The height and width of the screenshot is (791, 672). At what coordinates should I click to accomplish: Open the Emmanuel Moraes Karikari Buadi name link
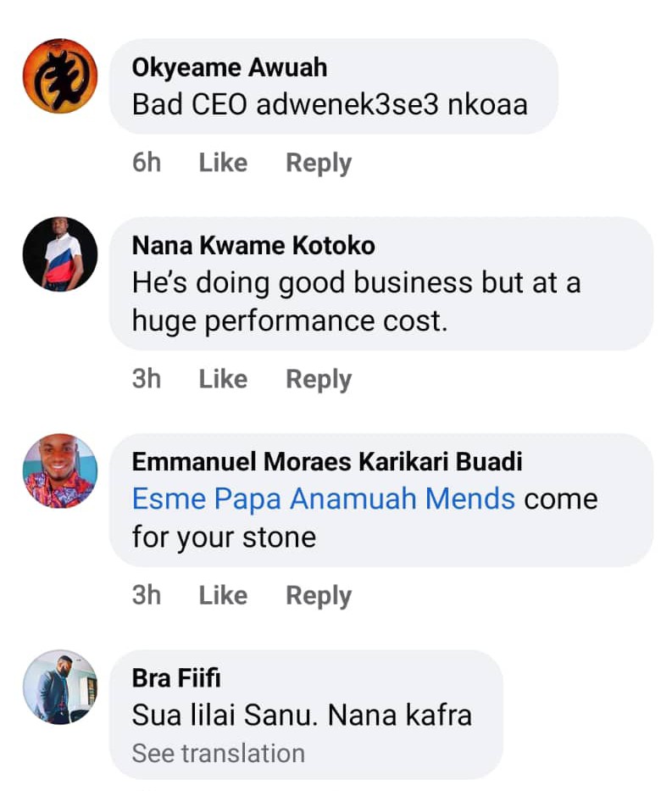pos(327,461)
